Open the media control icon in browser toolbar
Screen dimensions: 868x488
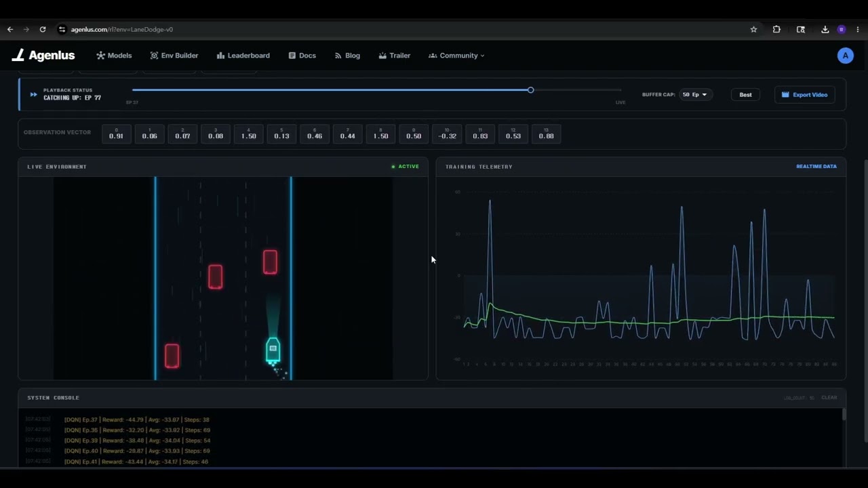pos(801,30)
